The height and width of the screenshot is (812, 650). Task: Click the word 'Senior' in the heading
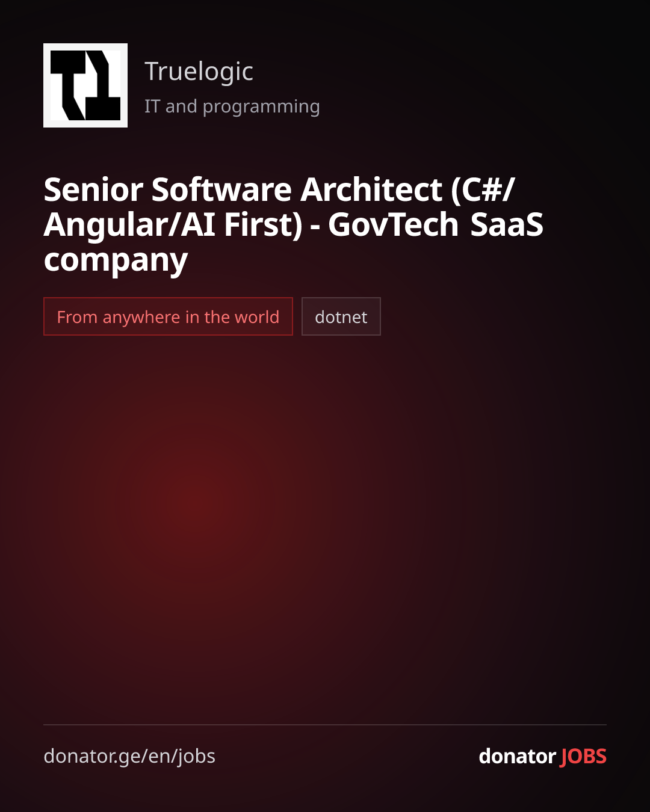(93, 190)
